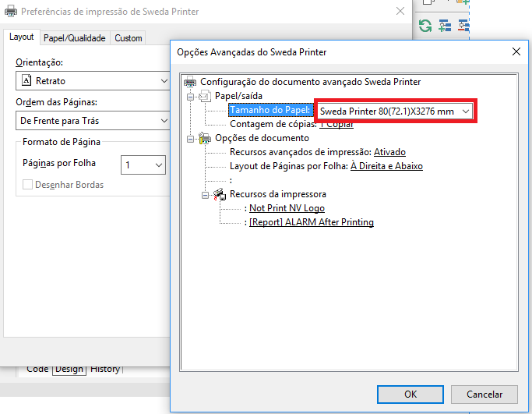The height and width of the screenshot is (414, 532).
Task: Click the À Direita e Abaixo link
Action: (x=386, y=166)
